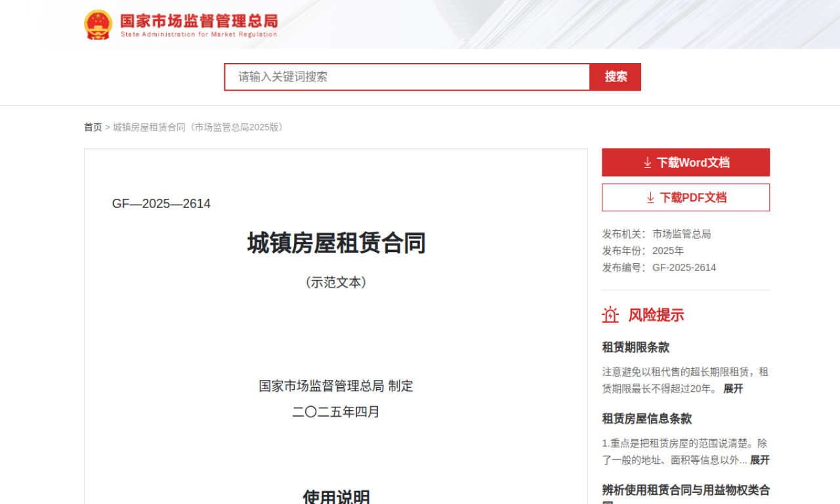Click the red alarm icon beside 风险提示

(610, 315)
